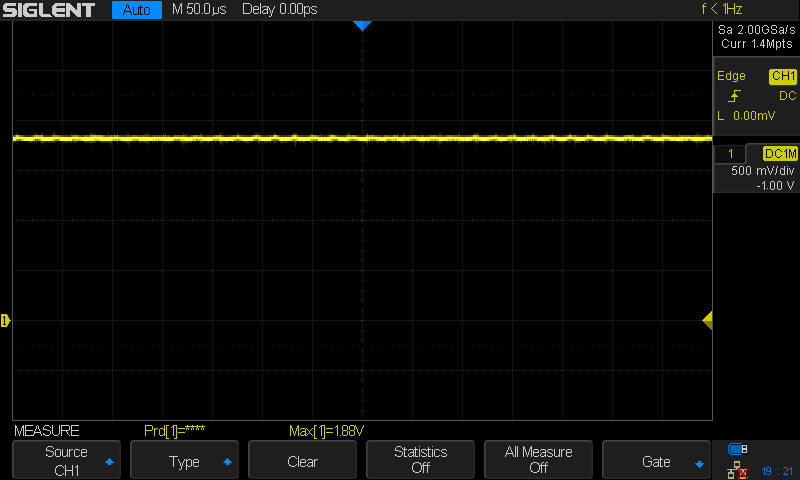Click the Max[1]=1.88V measurement

(x=326, y=431)
